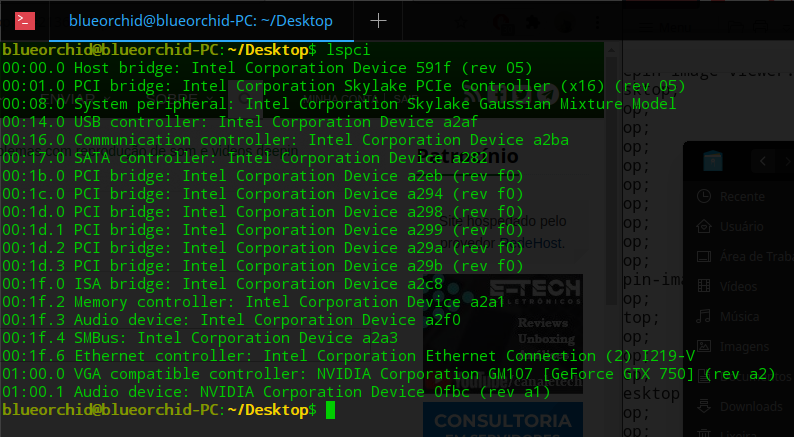Image resolution: width=794 pixels, height=437 pixels.
Task: Click the Música note icon in file manager
Action: click(703, 316)
